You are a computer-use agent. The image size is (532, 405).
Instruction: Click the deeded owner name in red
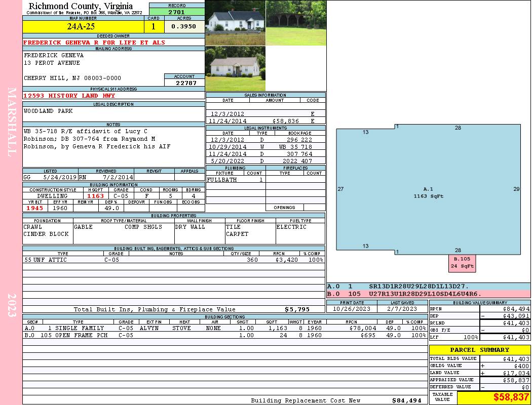(x=94, y=43)
